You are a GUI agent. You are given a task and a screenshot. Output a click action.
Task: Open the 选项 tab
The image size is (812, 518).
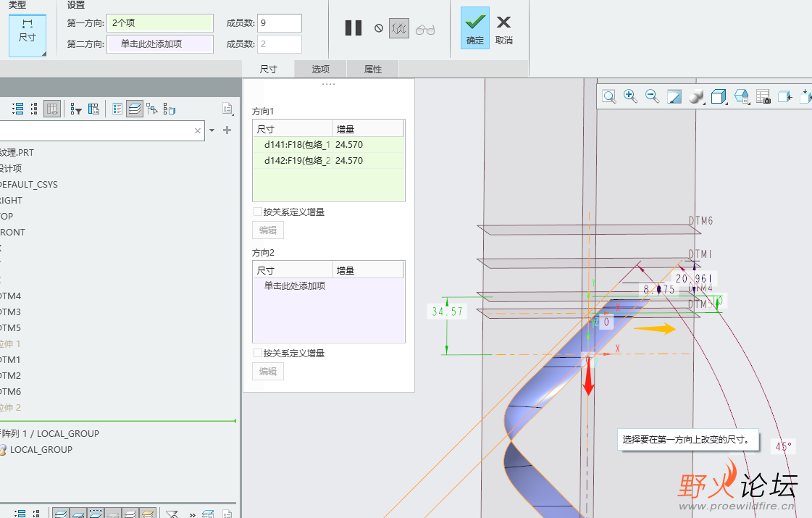321,69
